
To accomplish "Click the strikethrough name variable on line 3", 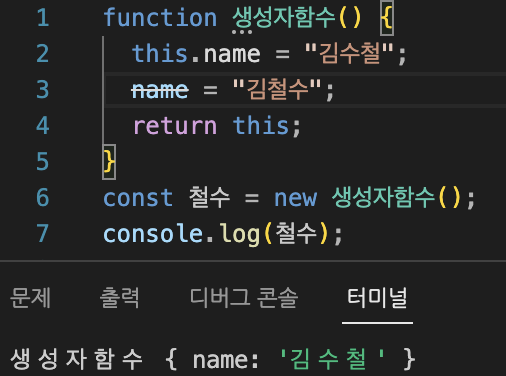I will (160, 90).
